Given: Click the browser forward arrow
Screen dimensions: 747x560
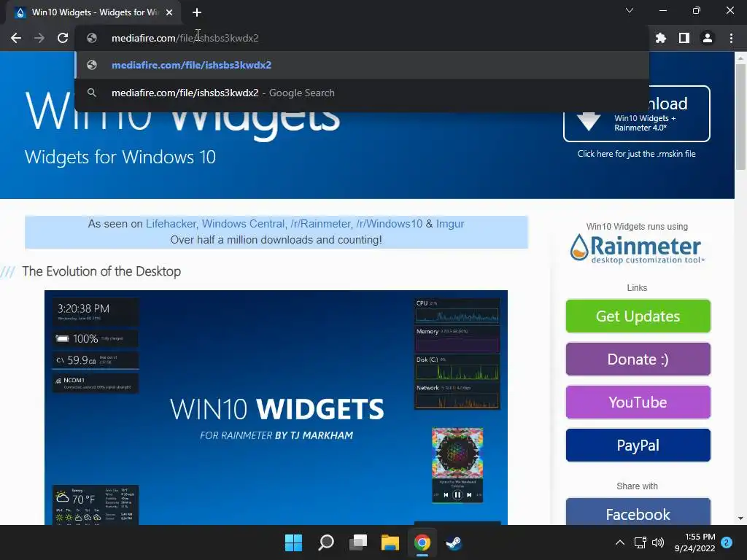Looking at the screenshot, I should 39,38.
